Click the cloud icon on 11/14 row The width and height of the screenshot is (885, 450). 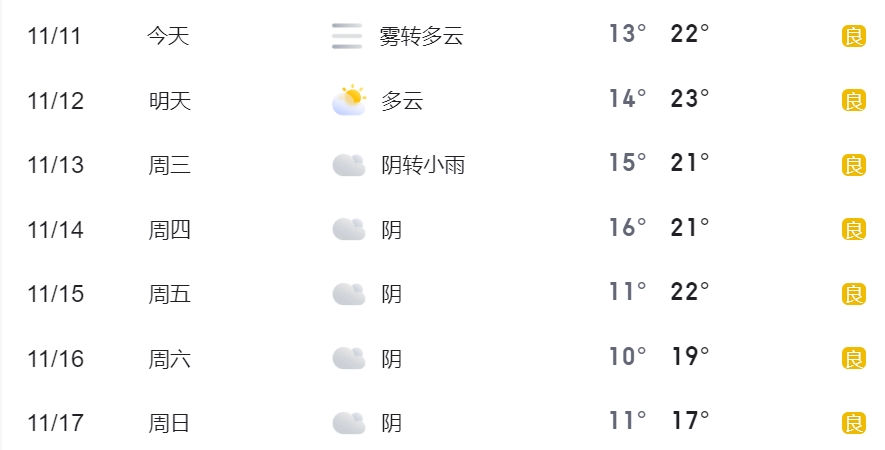click(x=349, y=229)
